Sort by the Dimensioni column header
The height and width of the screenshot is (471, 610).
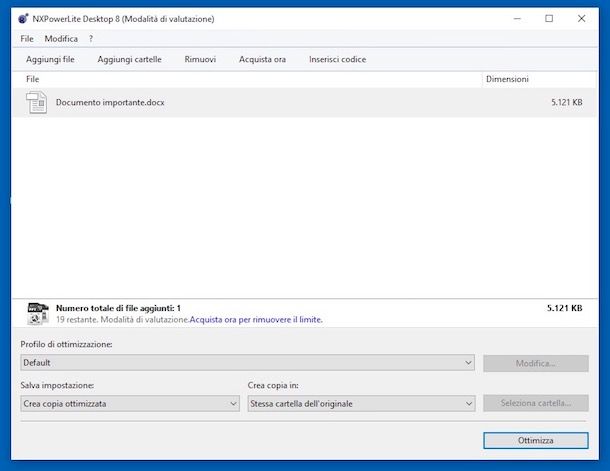[x=539, y=79]
